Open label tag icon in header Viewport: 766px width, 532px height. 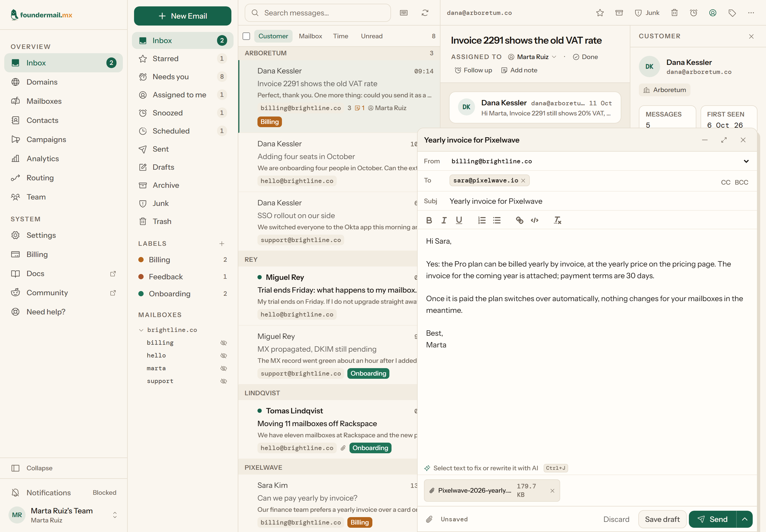point(732,13)
